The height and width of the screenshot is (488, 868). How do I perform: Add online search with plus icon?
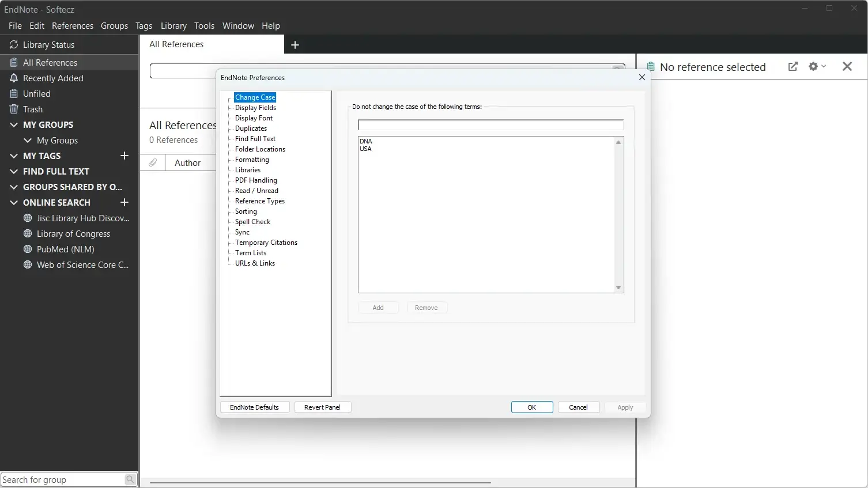click(124, 202)
